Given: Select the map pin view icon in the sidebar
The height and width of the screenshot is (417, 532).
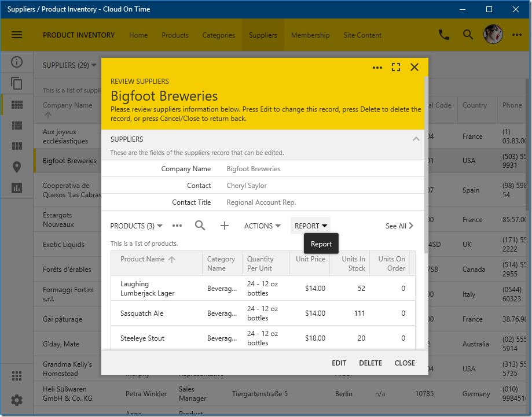Looking at the screenshot, I should (17, 167).
